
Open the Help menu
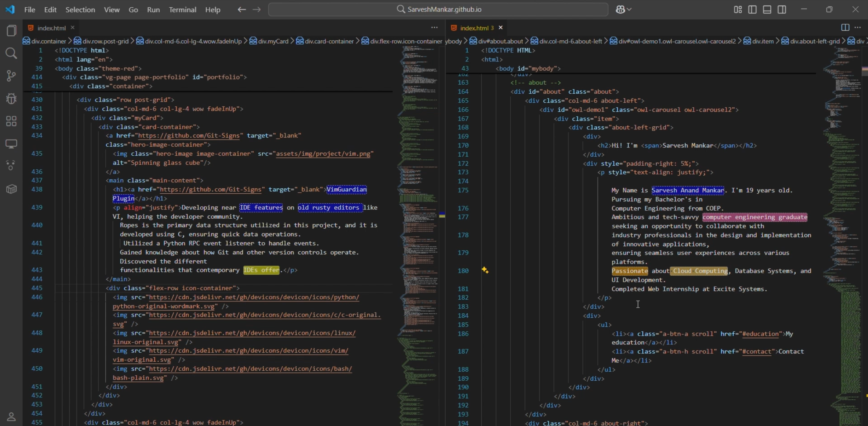213,10
